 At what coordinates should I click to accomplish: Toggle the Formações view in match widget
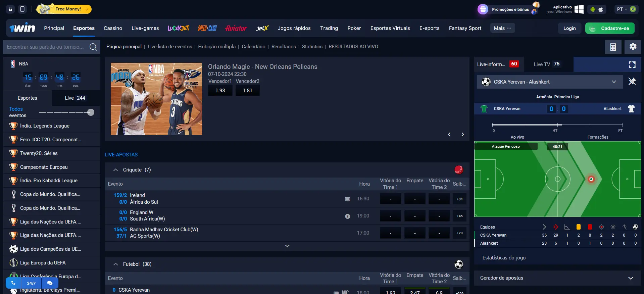[597, 137]
